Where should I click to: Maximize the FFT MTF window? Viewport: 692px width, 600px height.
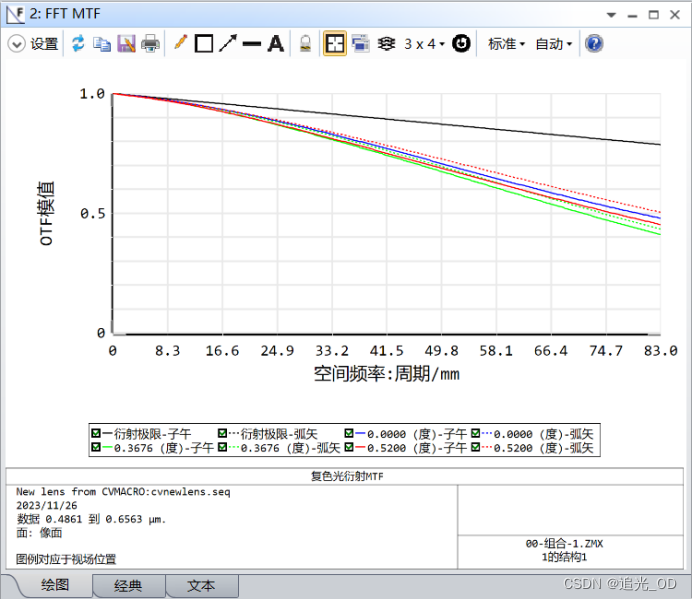653,15
